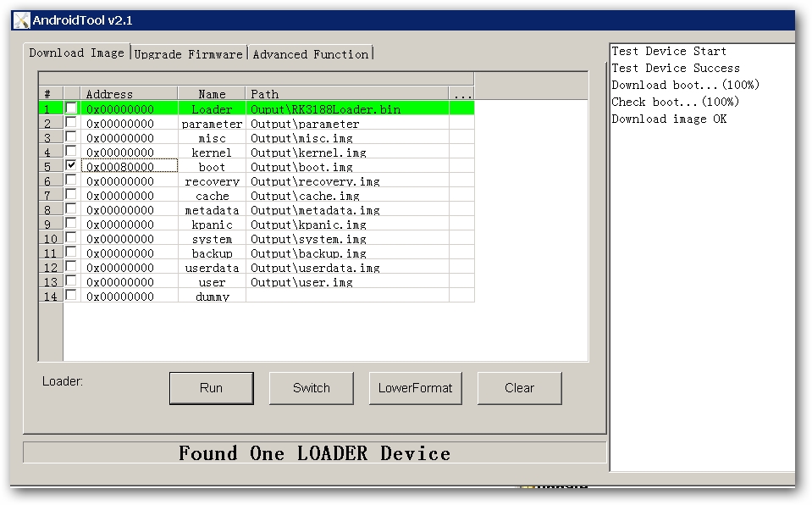The height and width of the screenshot is (505, 812).
Task: Tick the system row checkbox
Action: [x=71, y=237]
